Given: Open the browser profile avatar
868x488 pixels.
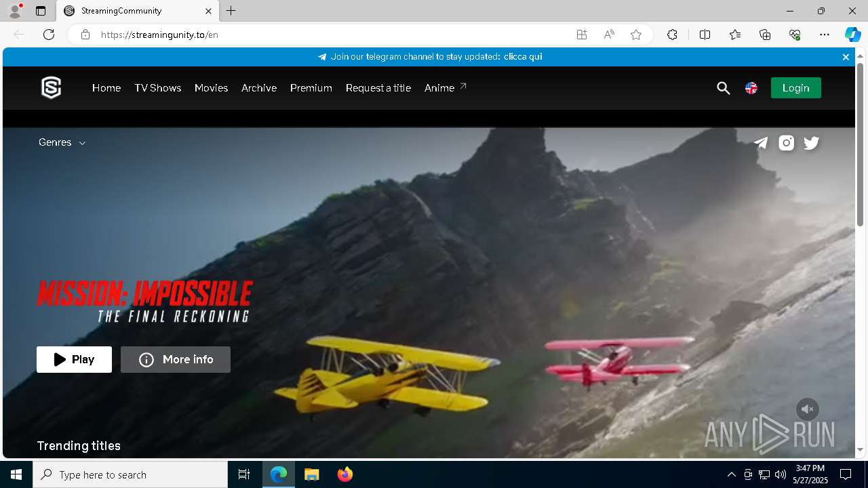Looking at the screenshot, I should click(15, 11).
